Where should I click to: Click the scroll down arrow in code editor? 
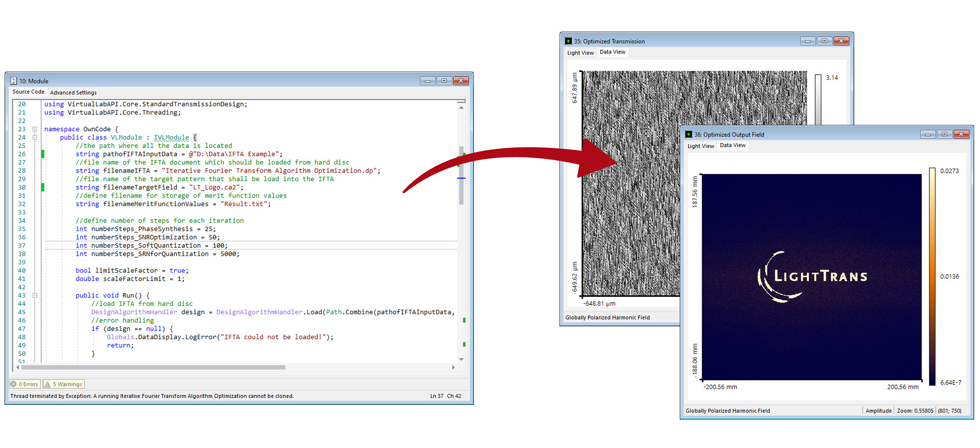coord(462,359)
